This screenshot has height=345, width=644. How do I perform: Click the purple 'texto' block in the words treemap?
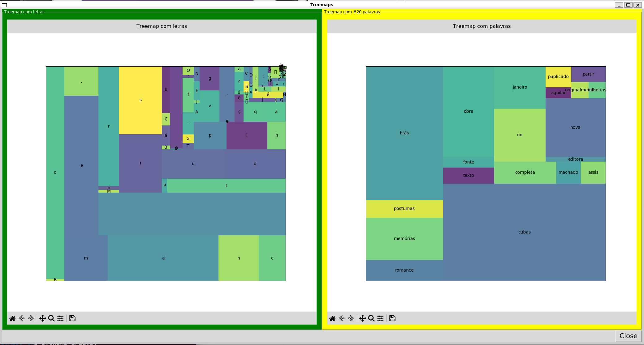(x=469, y=175)
